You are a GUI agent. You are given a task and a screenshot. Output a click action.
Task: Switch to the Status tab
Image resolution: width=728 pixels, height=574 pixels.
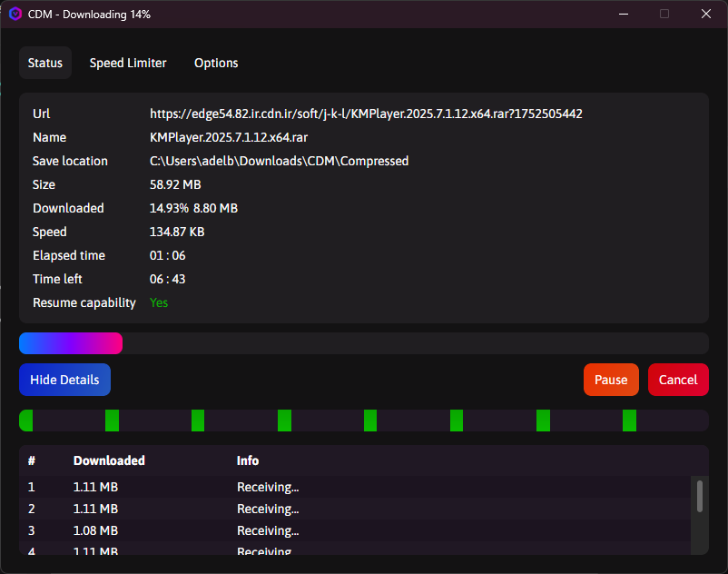tap(45, 63)
